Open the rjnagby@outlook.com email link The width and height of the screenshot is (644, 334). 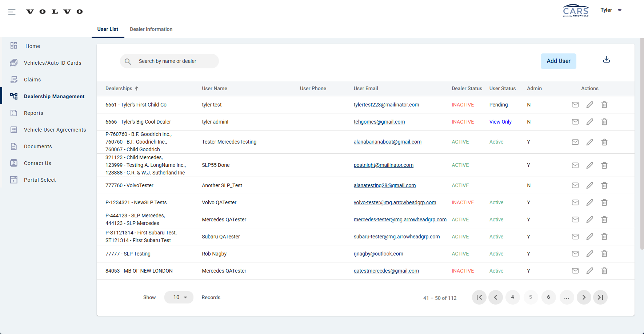pyautogui.click(x=379, y=254)
